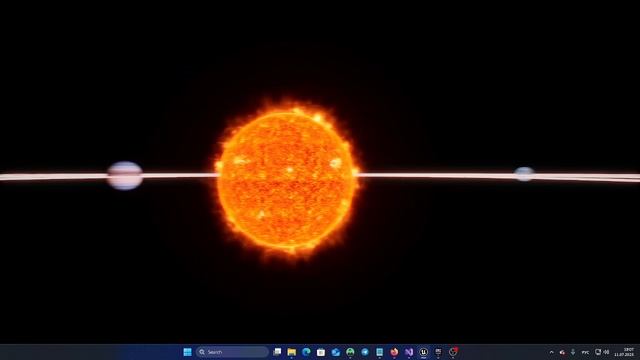The height and width of the screenshot is (360, 640).
Task: Open the Windows Start menu
Action: (187, 352)
